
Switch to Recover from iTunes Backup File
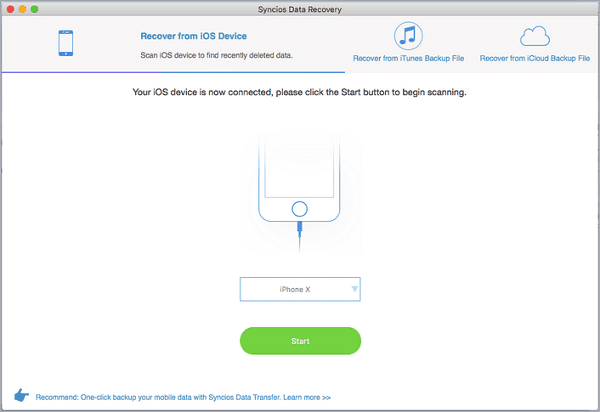click(x=408, y=58)
